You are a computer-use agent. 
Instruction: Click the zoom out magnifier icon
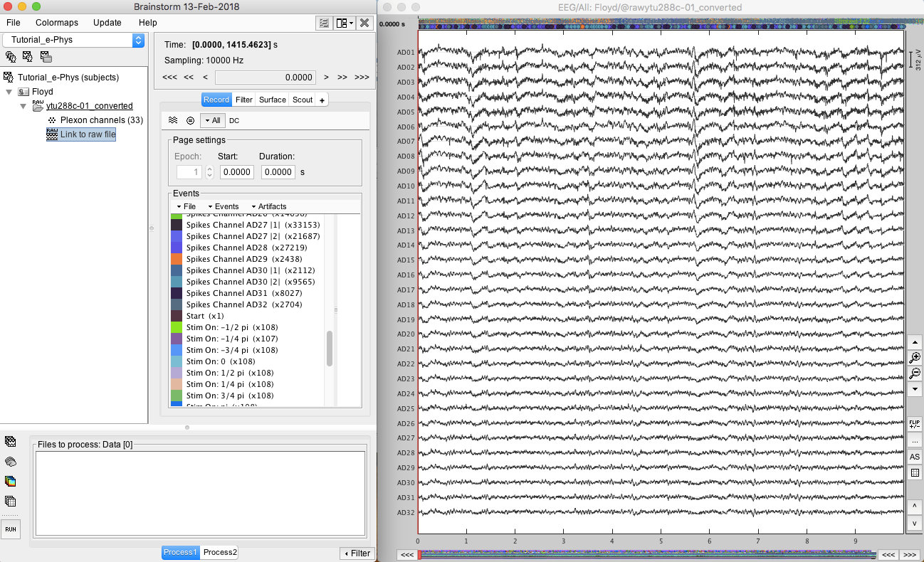click(x=915, y=373)
